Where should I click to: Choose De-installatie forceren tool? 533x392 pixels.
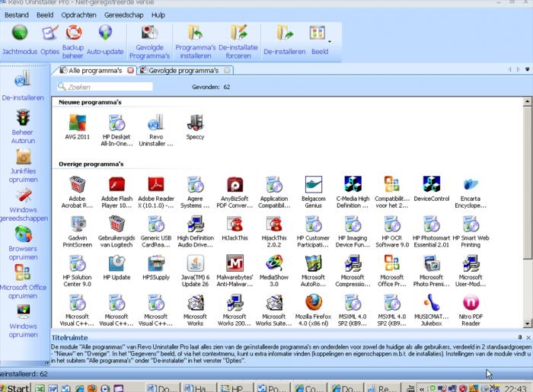(x=238, y=42)
